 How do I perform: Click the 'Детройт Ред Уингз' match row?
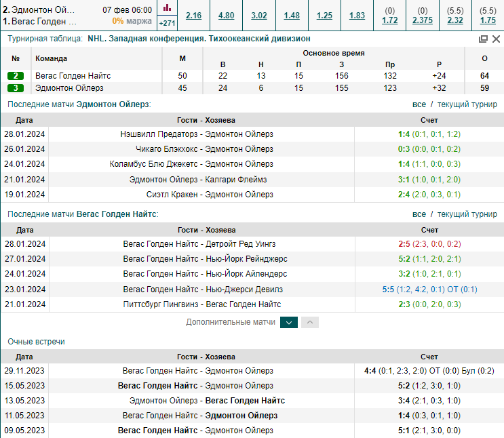point(252,244)
